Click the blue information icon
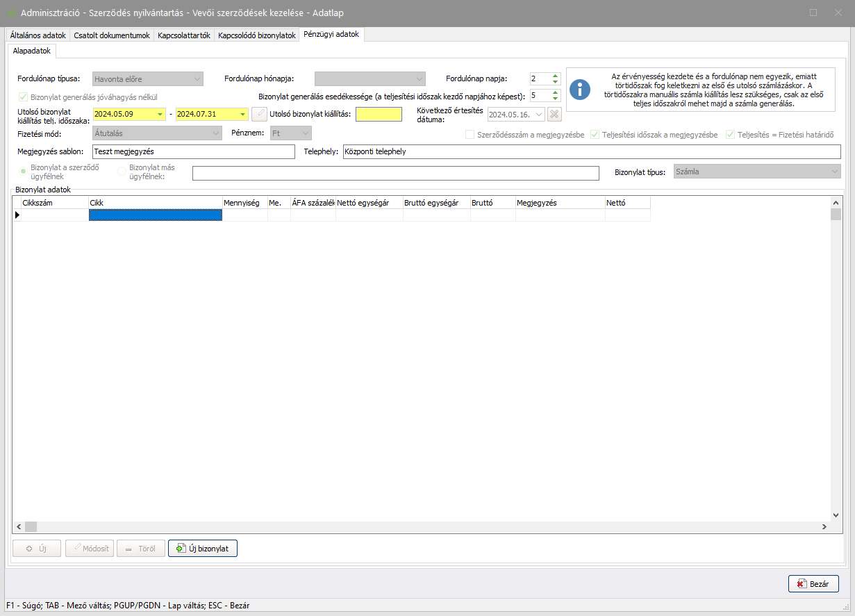The width and height of the screenshot is (855, 616). pos(580,90)
